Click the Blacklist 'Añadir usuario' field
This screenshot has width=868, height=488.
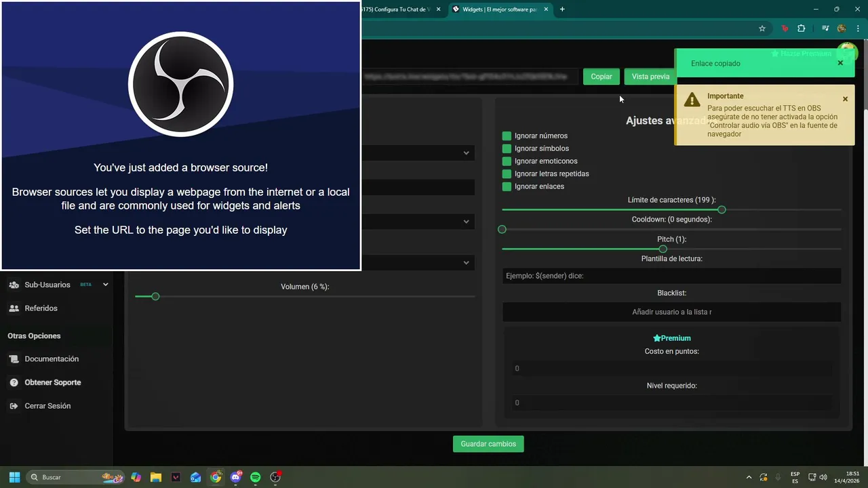pos(671,312)
